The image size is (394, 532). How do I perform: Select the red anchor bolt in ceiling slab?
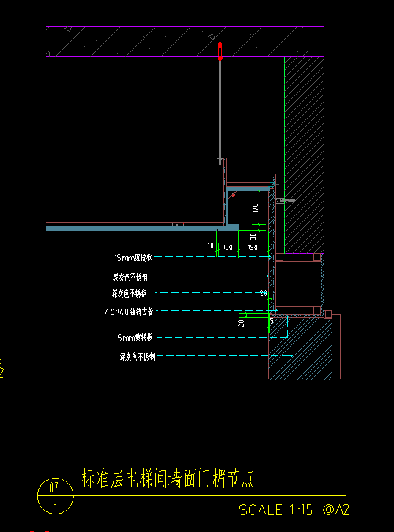pyautogui.click(x=220, y=51)
